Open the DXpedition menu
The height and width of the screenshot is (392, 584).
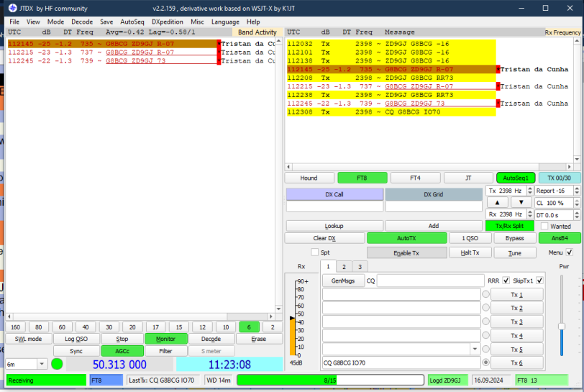click(x=168, y=22)
